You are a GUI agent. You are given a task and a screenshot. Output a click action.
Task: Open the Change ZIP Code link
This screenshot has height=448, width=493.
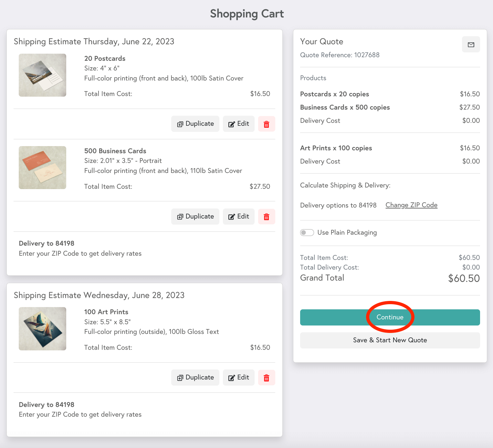(x=411, y=205)
